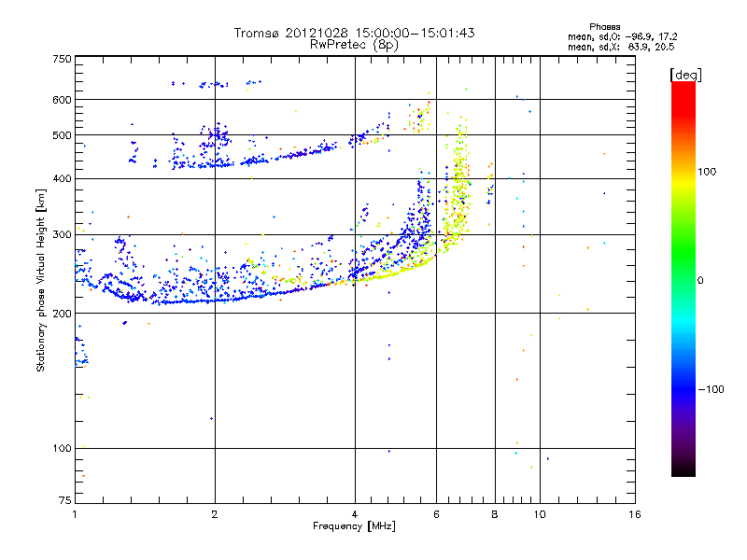
Task: Click the 'Stationary phase Virtual Height [km]' axis label
Action: pyautogui.click(x=41, y=280)
